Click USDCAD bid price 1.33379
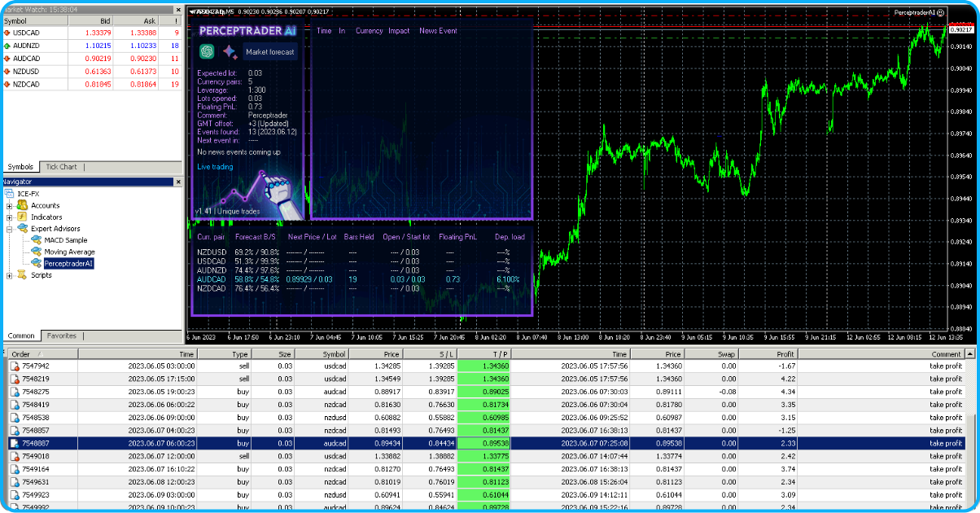The image size is (980, 513). [98, 33]
